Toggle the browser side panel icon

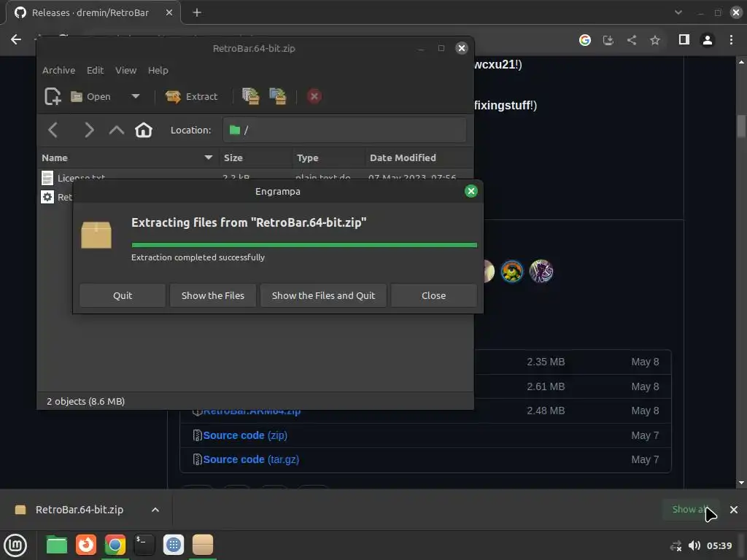[684, 40]
